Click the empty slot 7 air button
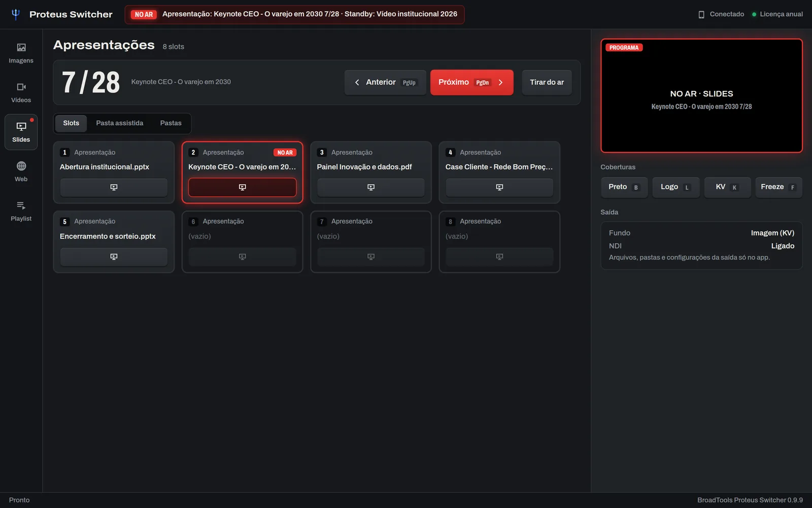The width and height of the screenshot is (812, 508). [x=371, y=257]
